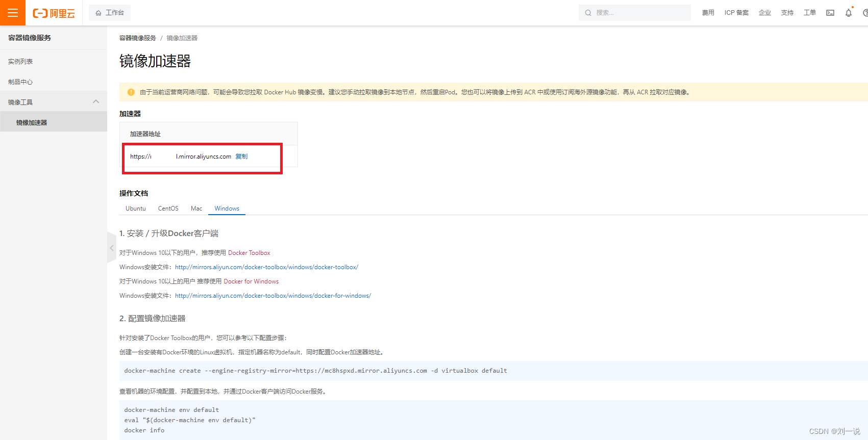The height and width of the screenshot is (440, 868).
Task: Click the 容器镜像服务 sidebar title
Action: (30, 38)
